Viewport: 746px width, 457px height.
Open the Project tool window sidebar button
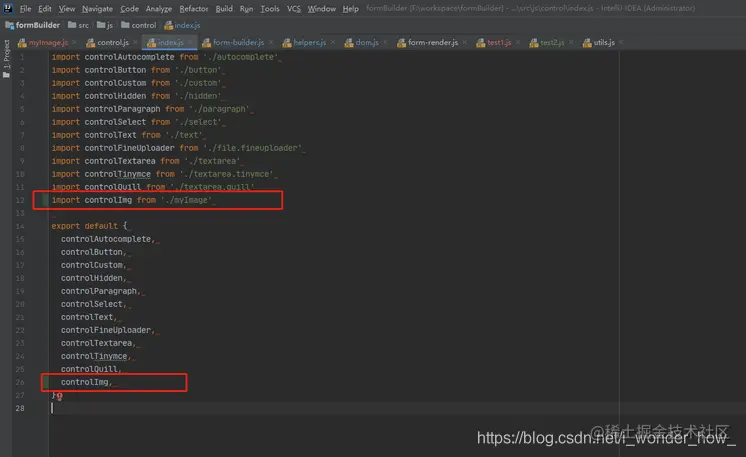(6, 59)
